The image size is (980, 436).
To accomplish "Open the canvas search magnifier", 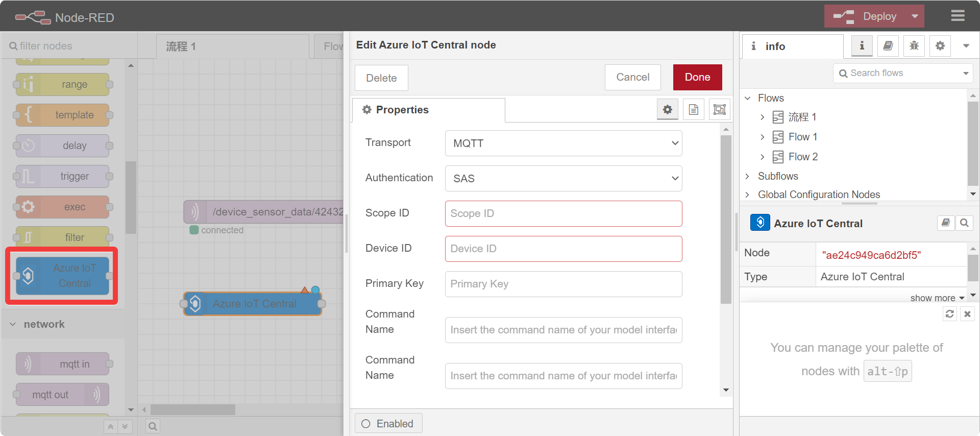I will pyautogui.click(x=153, y=426).
